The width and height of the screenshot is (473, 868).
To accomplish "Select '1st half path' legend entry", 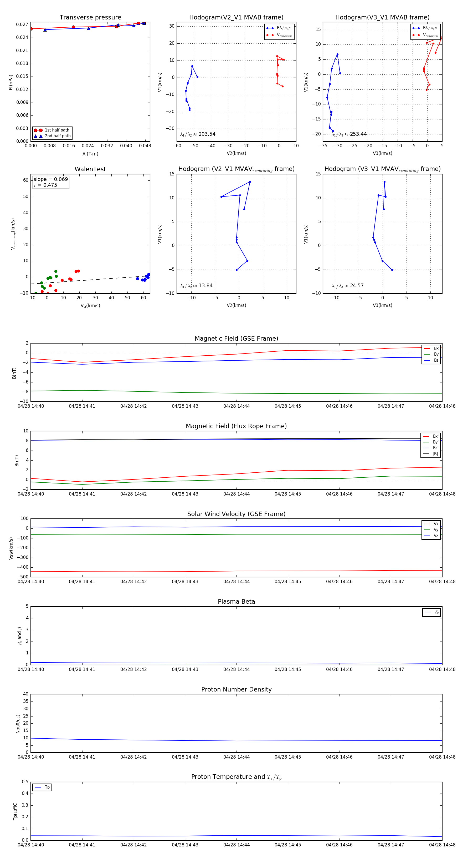I will pyautogui.click(x=52, y=130).
